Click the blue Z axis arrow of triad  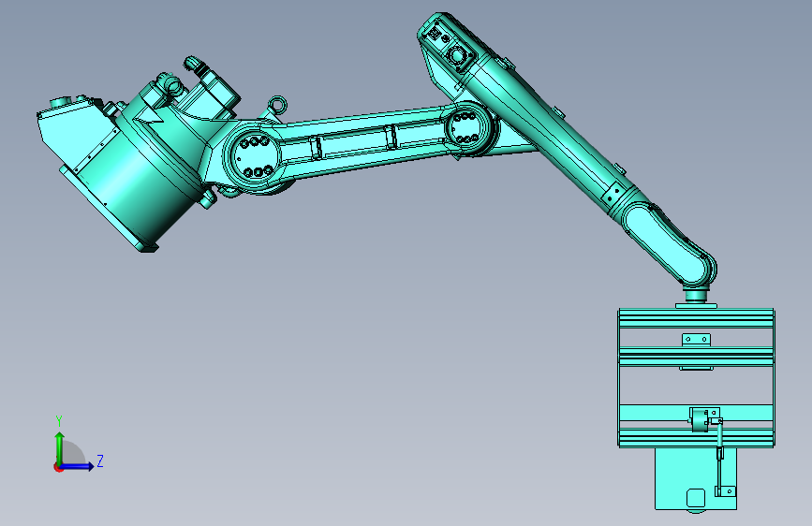pyautogui.click(x=78, y=466)
